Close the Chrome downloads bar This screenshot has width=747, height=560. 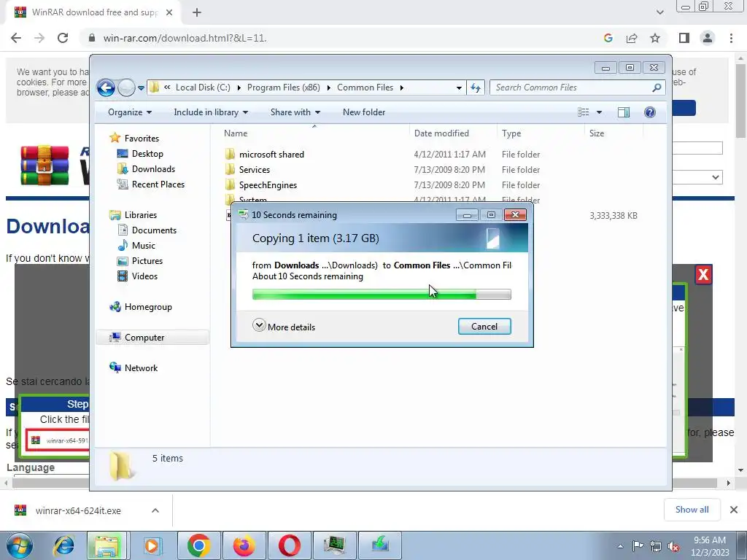coord(734,510)
